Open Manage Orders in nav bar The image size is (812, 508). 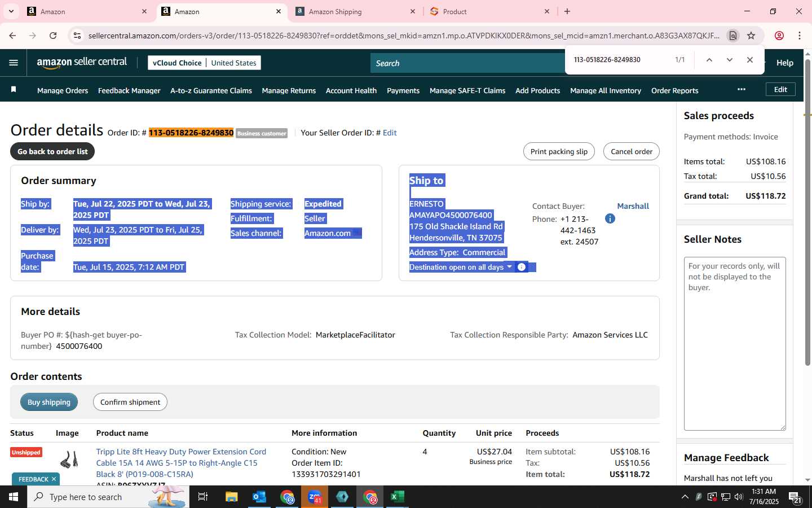(63, 90)
